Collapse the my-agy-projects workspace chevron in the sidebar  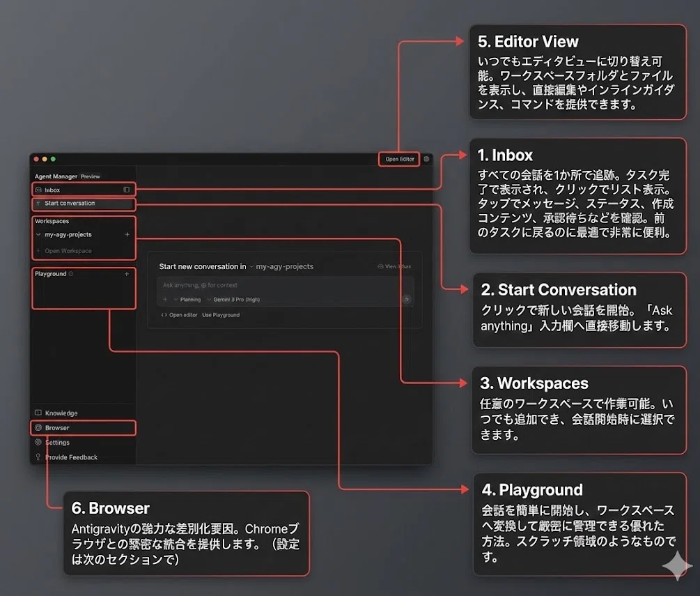point(38,234)
